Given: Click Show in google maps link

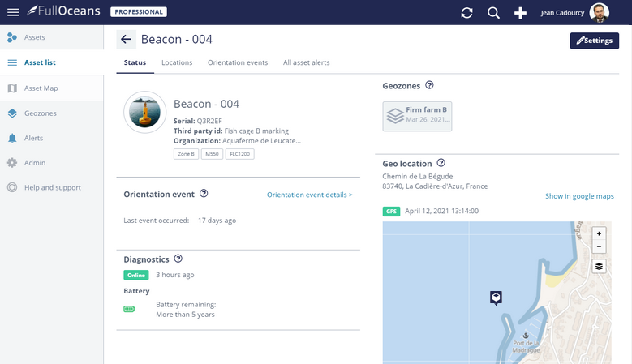Looking at the screenshot, I should pos(579,196).
